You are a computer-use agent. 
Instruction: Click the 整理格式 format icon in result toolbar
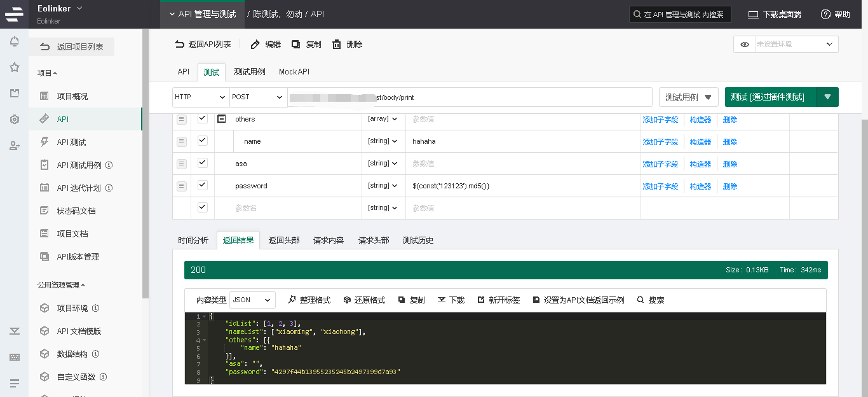click(292, 300)
